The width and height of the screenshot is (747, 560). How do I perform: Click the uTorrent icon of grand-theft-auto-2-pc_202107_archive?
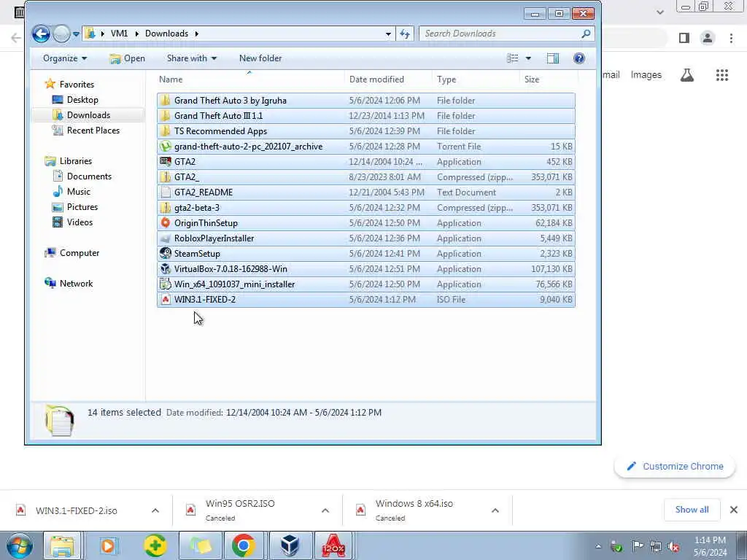pyautogui.click(x=166, y=146)
